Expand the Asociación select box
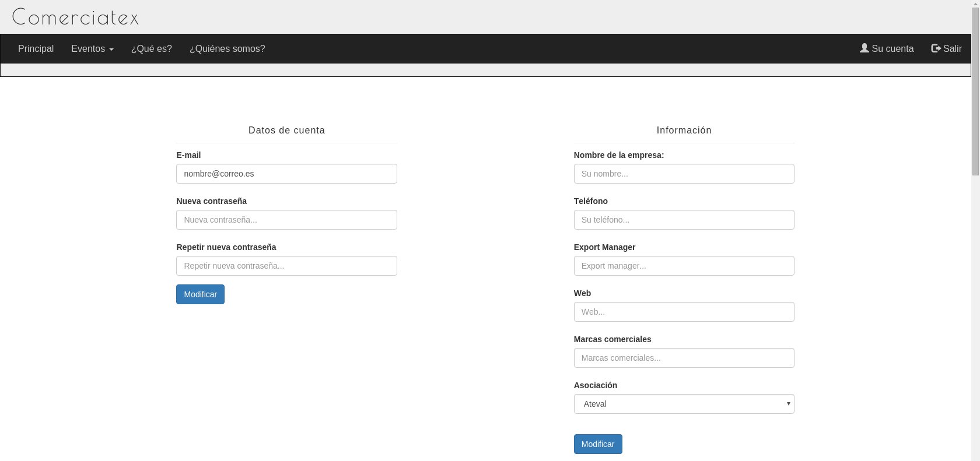This screenshot has height=461, width=980. (683, 404)
